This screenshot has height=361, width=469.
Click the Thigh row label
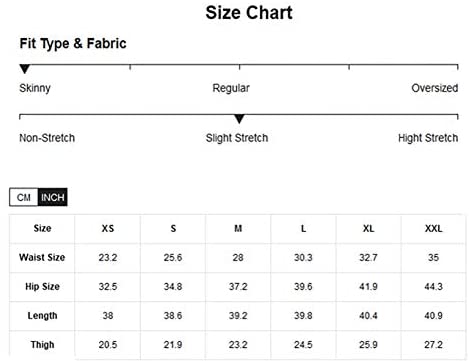pyautogui.click(x=42, y=344)
